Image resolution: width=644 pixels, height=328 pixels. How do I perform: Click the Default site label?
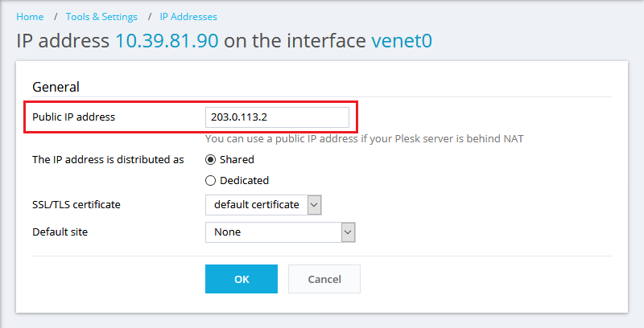(x=60, y=232)
